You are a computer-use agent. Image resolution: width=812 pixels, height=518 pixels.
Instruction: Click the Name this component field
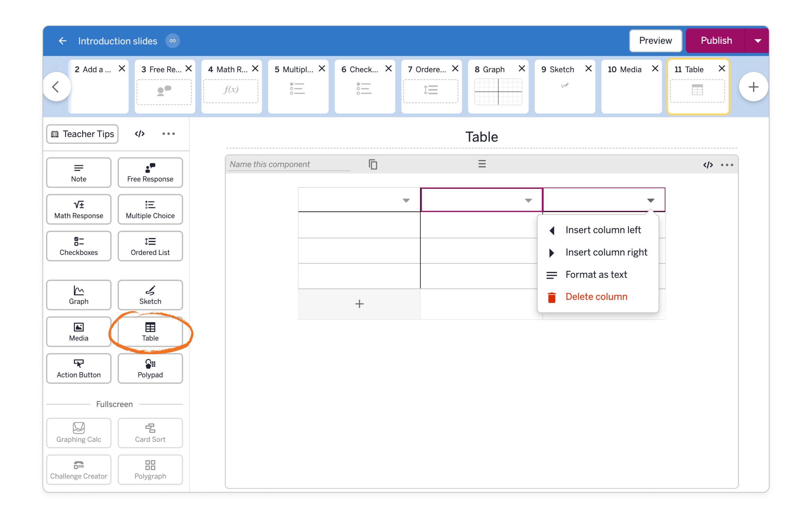point(289,164)
